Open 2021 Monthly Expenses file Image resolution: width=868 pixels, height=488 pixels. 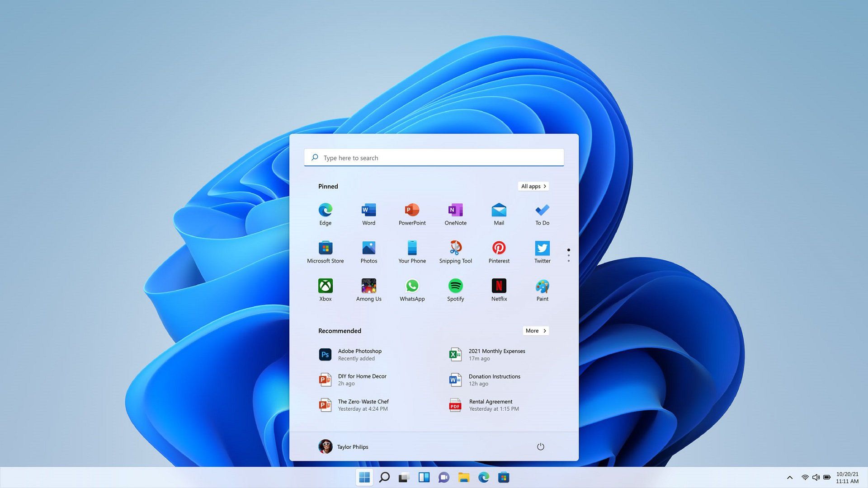click(x=496, y=354)
